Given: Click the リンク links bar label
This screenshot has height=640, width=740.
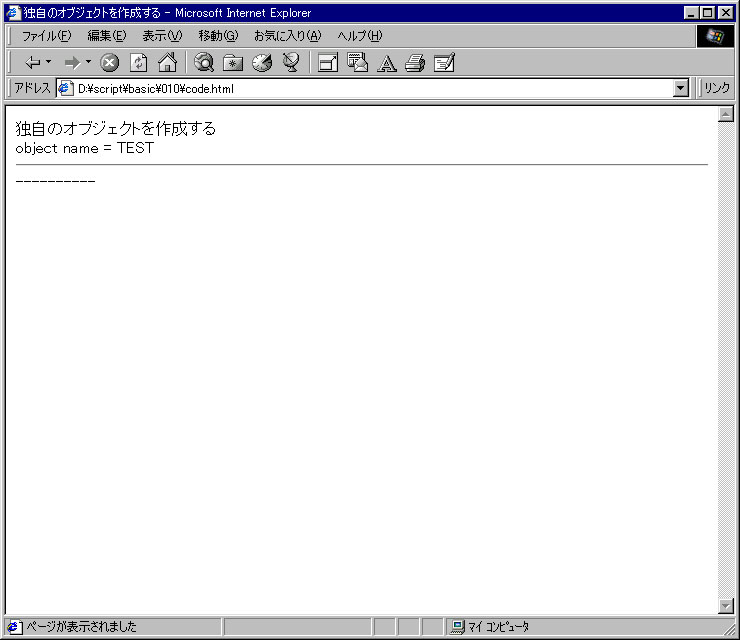Looking at the screenshot, I should (x=716, y=88).
